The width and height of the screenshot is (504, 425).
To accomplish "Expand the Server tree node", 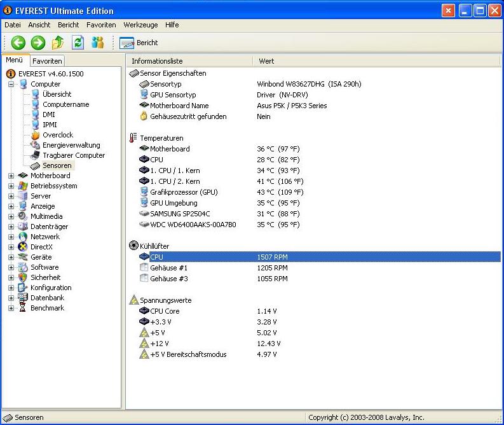I will click(11, 196).
